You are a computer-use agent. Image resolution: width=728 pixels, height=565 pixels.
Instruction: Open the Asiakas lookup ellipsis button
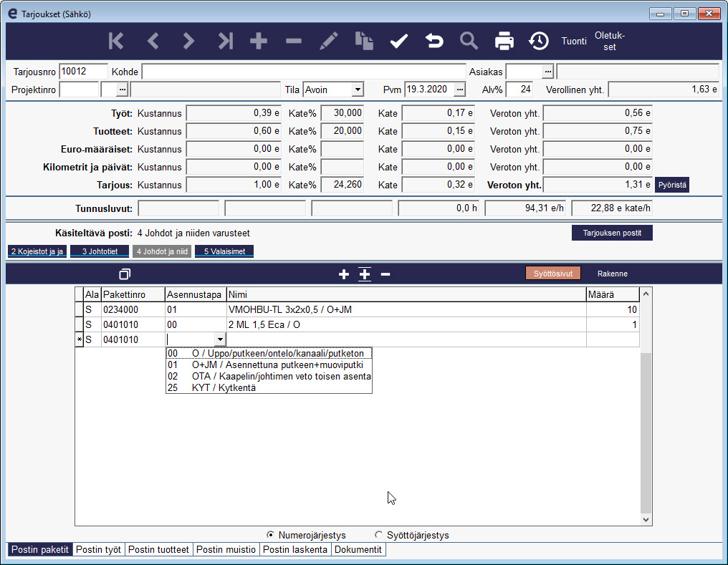pos(548,72)
